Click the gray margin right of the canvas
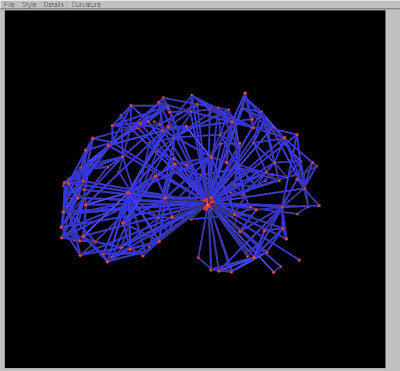The width and height of the screenshot is (400, 371). pyautogui.click(x=393, y=187)
